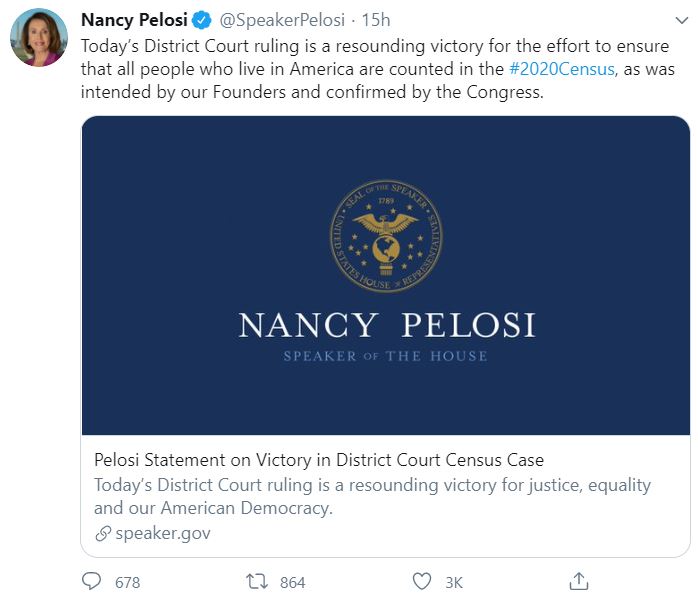Click the Nancy Pelosi display name
This screenshot has height=600, width=698.
pos(134,20)
